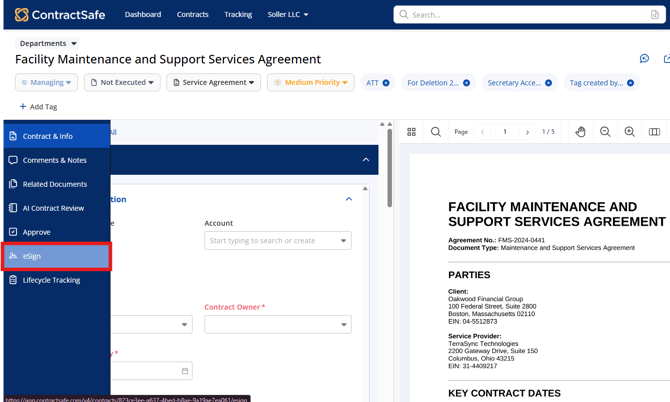Click the Oakwood Financial Group text
Viewport: 670px width, 402px height.
coord(485,299)
